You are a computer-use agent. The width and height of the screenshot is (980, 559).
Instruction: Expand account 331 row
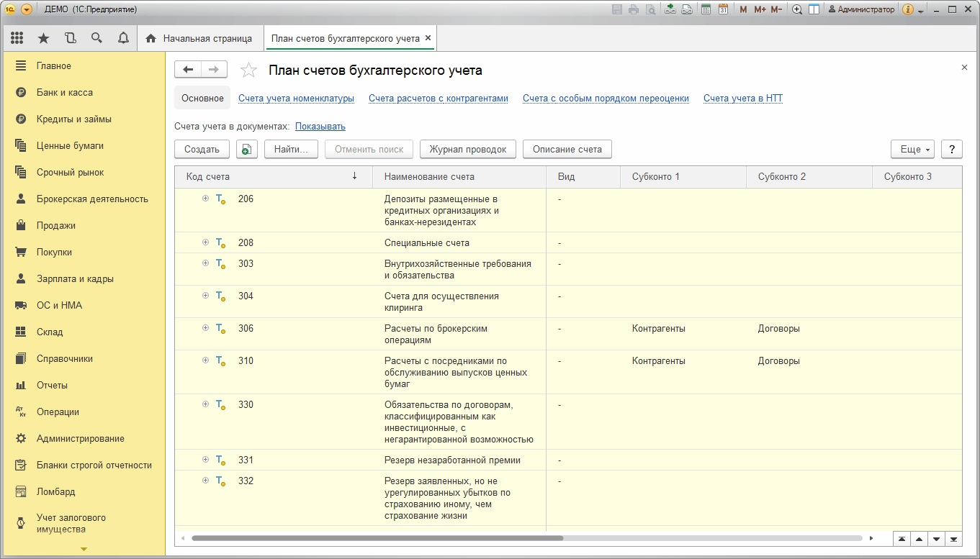[205, 460]
